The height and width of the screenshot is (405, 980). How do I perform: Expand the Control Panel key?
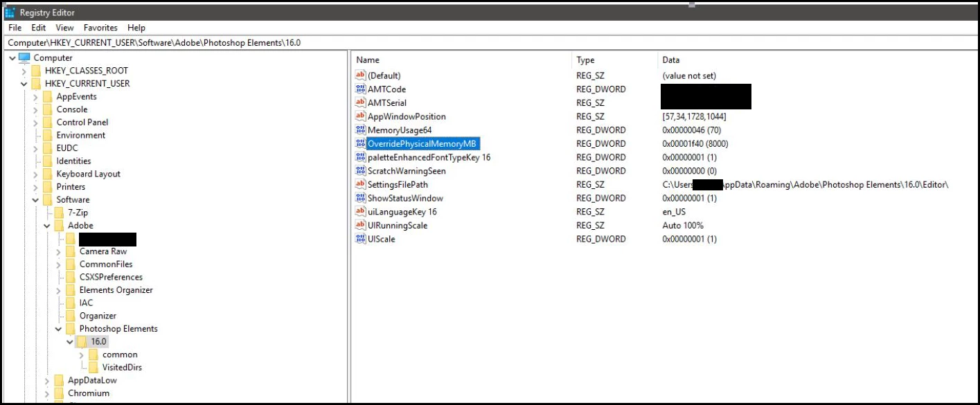tap(35, 123)
